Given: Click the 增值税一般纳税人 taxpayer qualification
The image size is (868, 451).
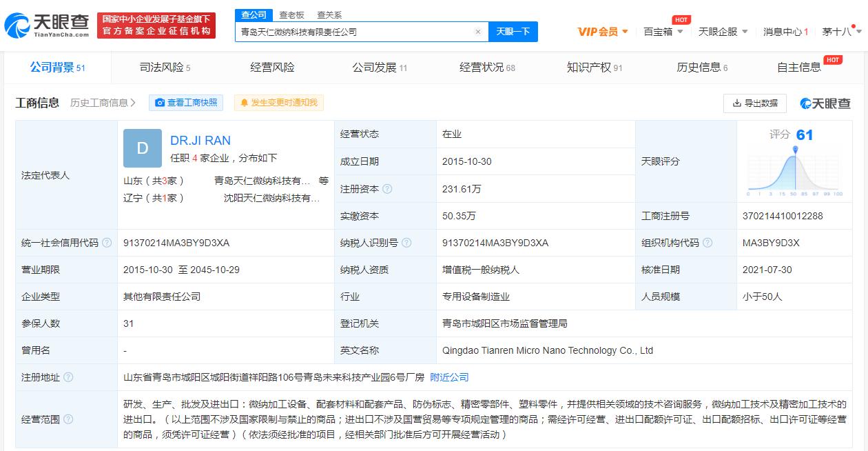Looking at the screenshot, I should [481, 270].
